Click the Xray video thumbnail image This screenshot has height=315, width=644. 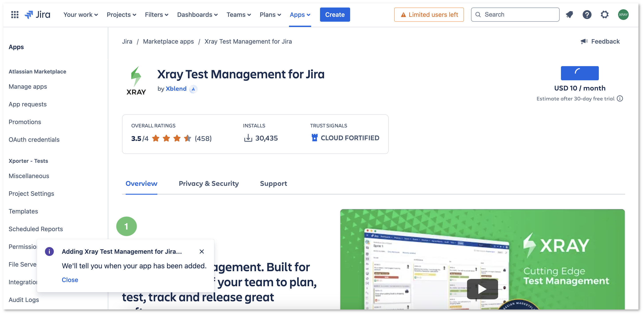(x=482, y=259)
